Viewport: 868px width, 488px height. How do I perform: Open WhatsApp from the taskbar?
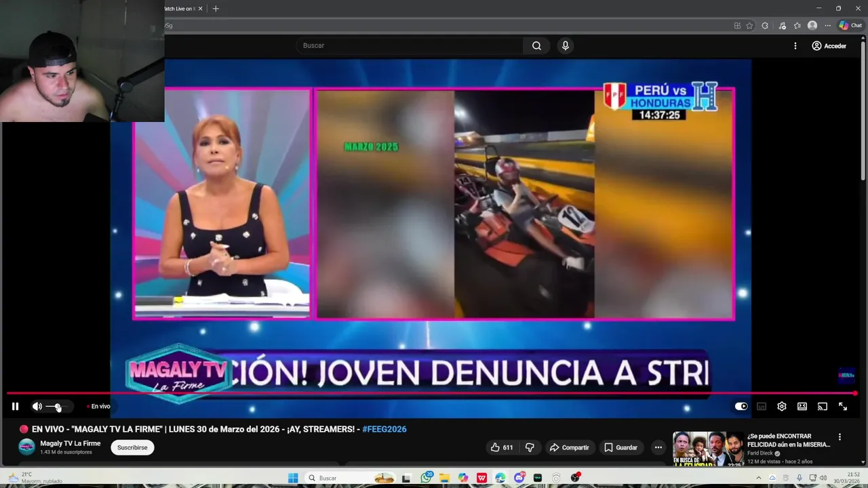coord(427,478)
